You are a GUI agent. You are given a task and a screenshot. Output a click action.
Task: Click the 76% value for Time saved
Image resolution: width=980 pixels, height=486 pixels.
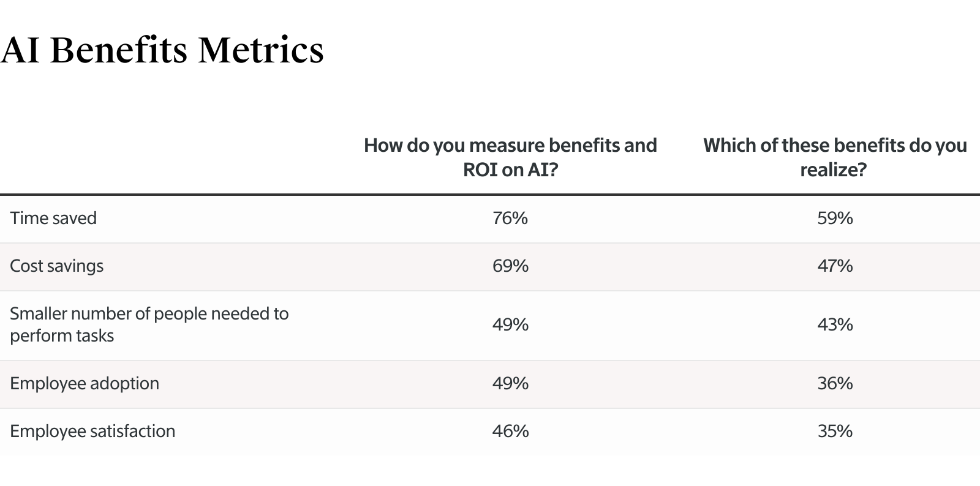[510, 219]
